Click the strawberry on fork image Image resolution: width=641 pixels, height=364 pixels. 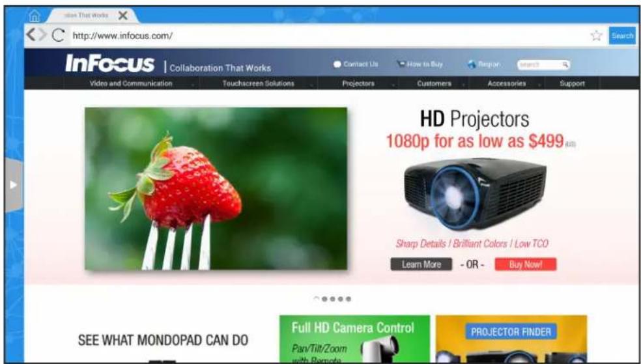pyautogui.click(x=216, y=188)
